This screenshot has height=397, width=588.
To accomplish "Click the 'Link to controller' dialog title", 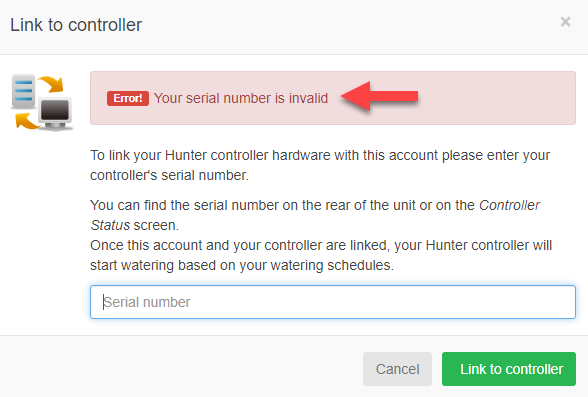I will pyautogui.click(x=76, y=25).
